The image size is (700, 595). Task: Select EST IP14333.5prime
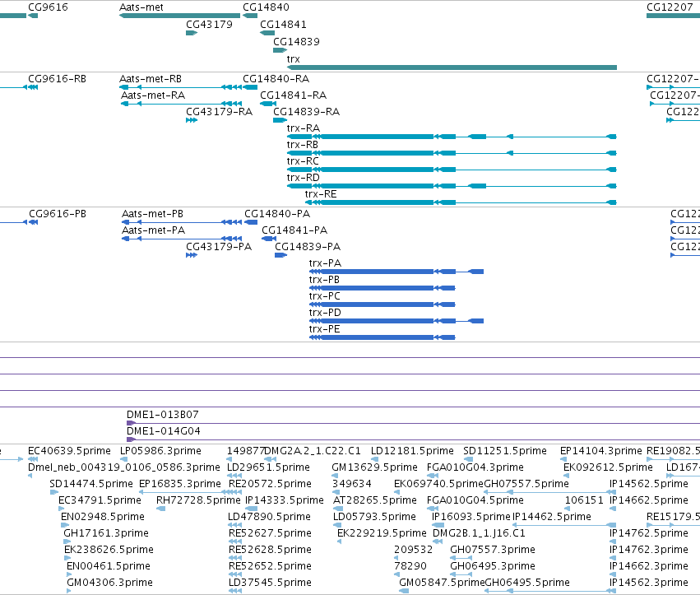click(x=285, y=500)
